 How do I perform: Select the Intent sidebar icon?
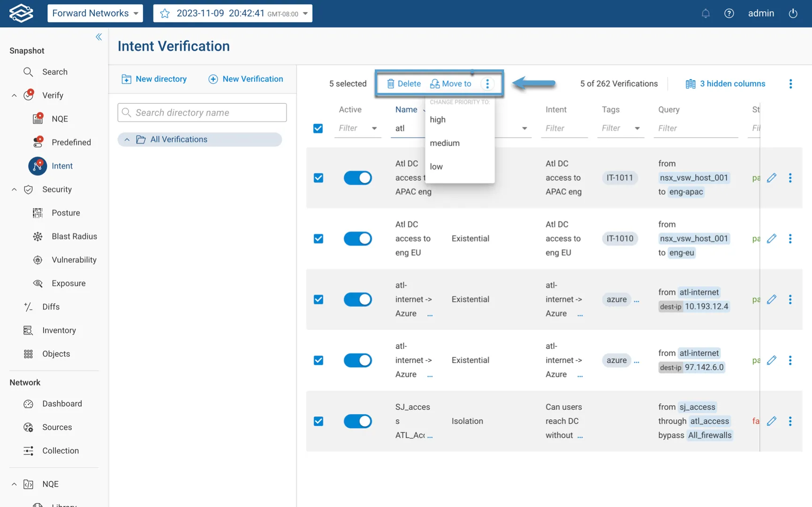(38, 166)
